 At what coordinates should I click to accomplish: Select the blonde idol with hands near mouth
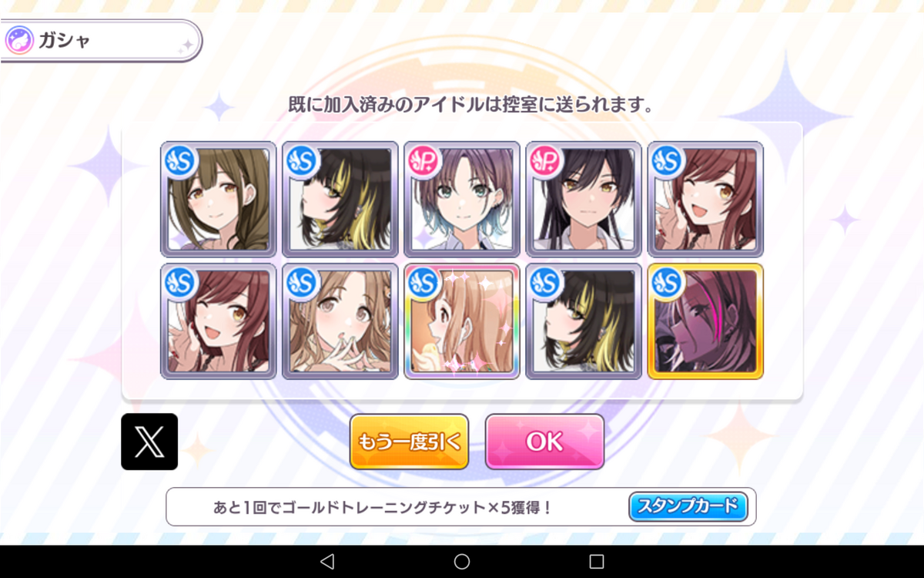[340, 321]
